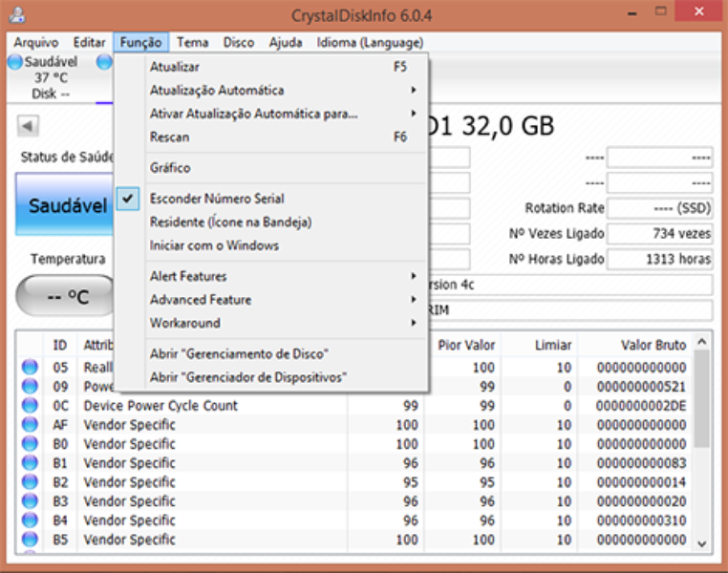Open the Arquivo menu
728x573 pixels.
pos(36,43)
